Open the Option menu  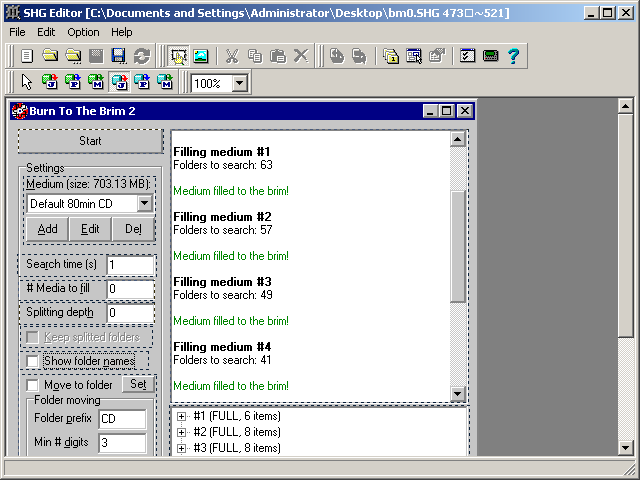coord(83,32)
